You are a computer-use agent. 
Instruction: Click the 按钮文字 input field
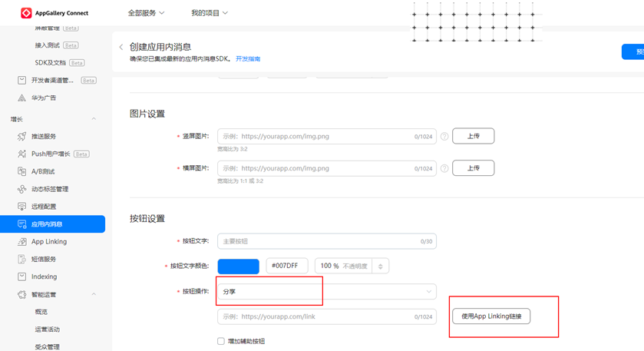326,241
